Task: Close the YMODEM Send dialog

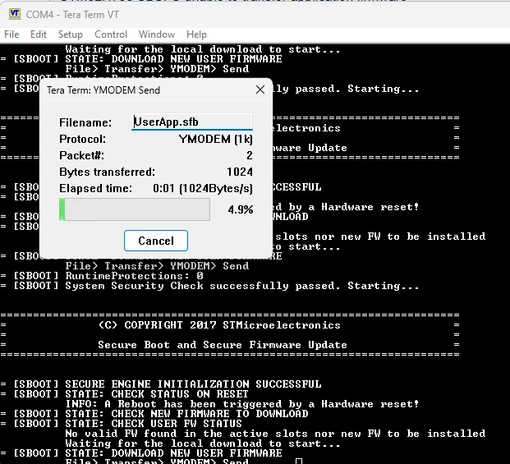Action: pos(260,90)
